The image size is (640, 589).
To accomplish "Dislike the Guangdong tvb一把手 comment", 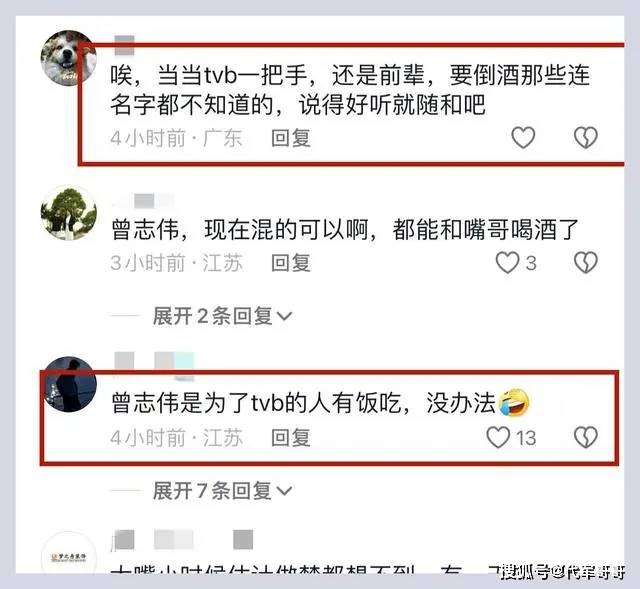I will 586,138.
